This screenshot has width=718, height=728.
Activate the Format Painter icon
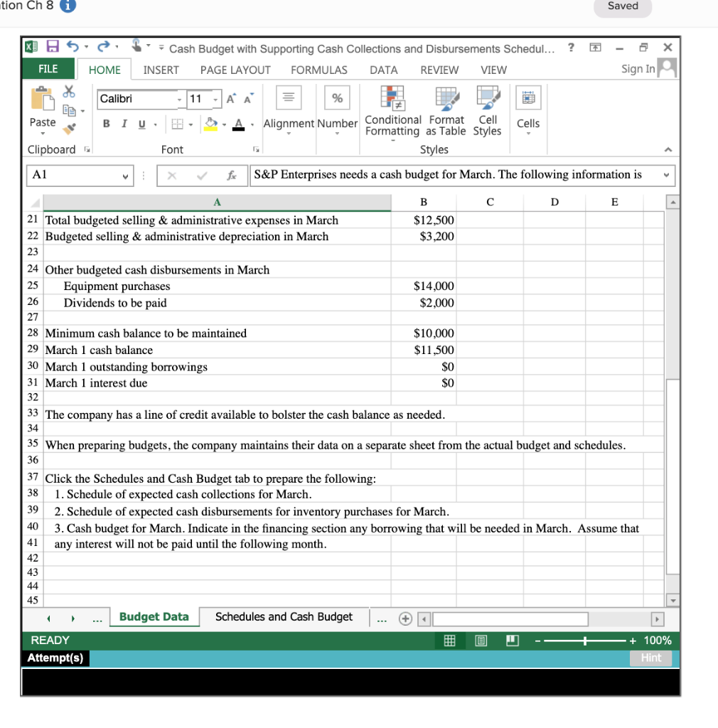click(68, 128)
